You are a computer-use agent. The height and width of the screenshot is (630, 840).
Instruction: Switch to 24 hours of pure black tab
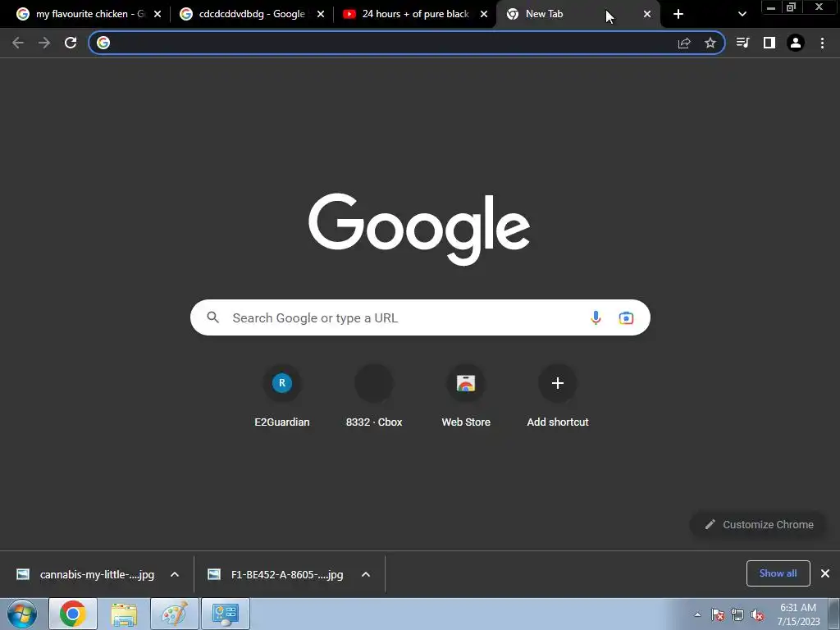coord(415,14)
